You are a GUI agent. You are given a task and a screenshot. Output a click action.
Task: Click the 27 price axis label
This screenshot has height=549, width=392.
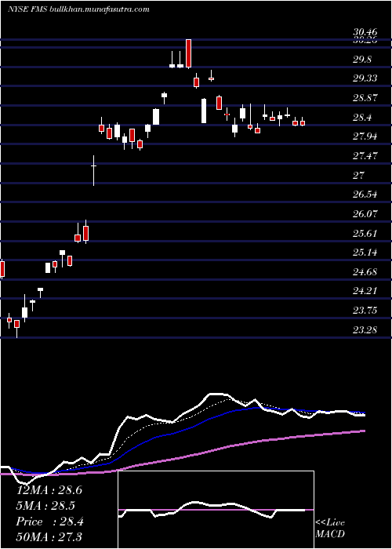coord(359,176)
